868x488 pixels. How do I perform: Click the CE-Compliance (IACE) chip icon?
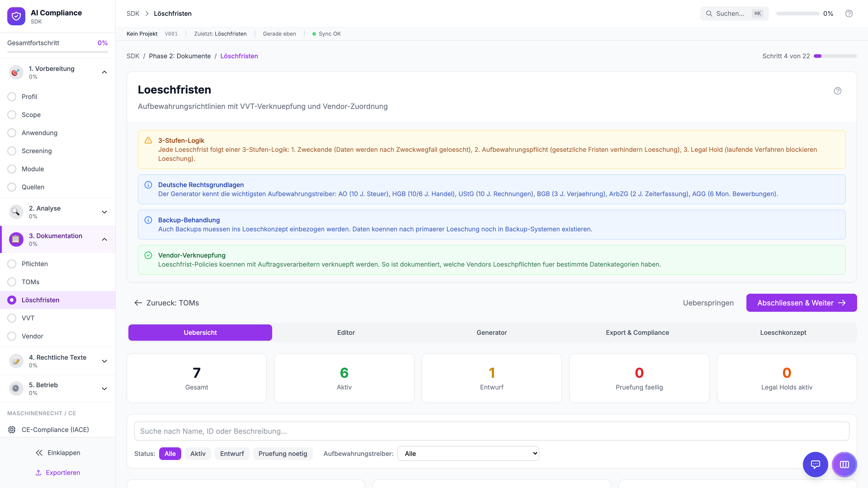[x=12, y=429]
